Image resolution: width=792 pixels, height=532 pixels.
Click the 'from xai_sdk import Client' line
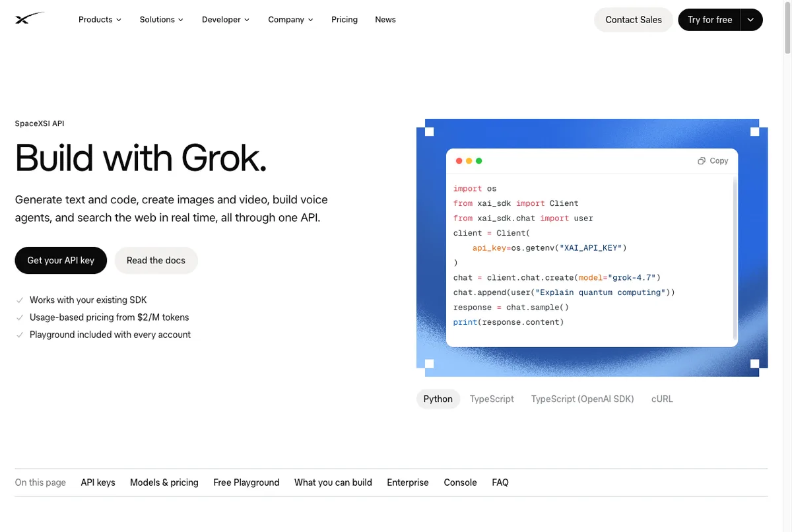click(x=516, y=203)
